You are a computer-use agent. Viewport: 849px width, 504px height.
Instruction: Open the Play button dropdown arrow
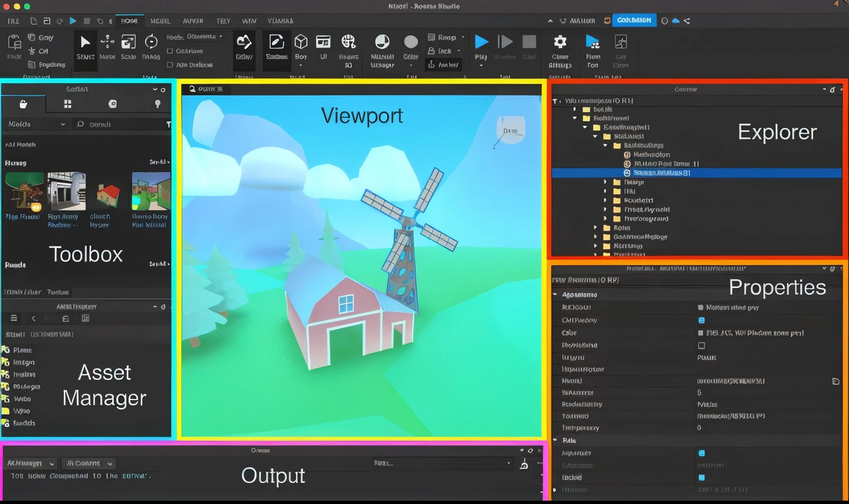coord(481,65)
